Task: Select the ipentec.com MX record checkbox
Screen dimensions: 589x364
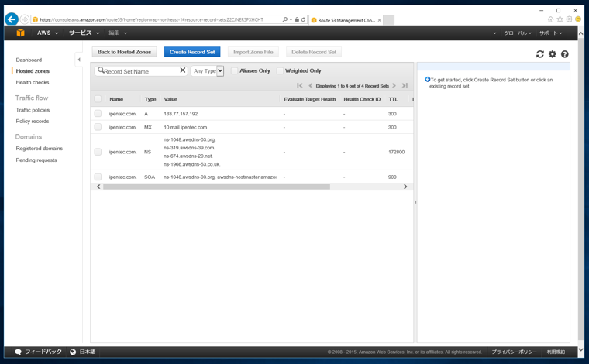Action: point(98,127)
